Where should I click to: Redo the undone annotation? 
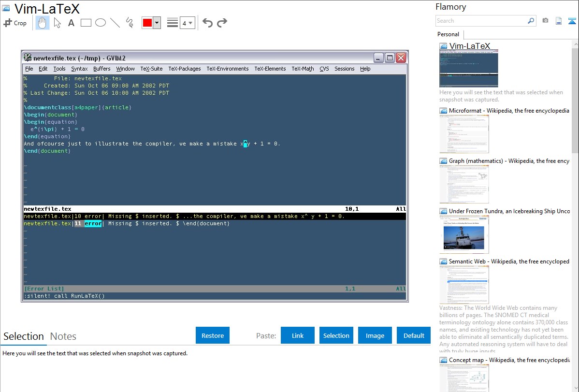click(x=222, y=23)
